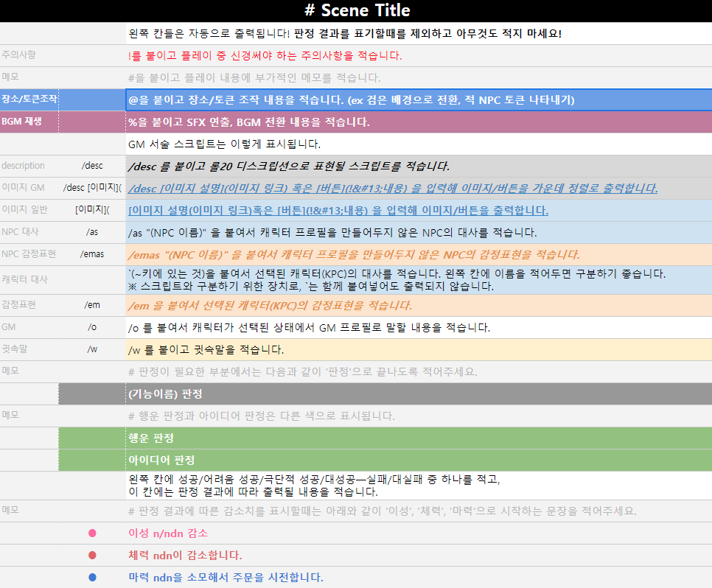Select the GM label cell

click(x=29, y=327)
